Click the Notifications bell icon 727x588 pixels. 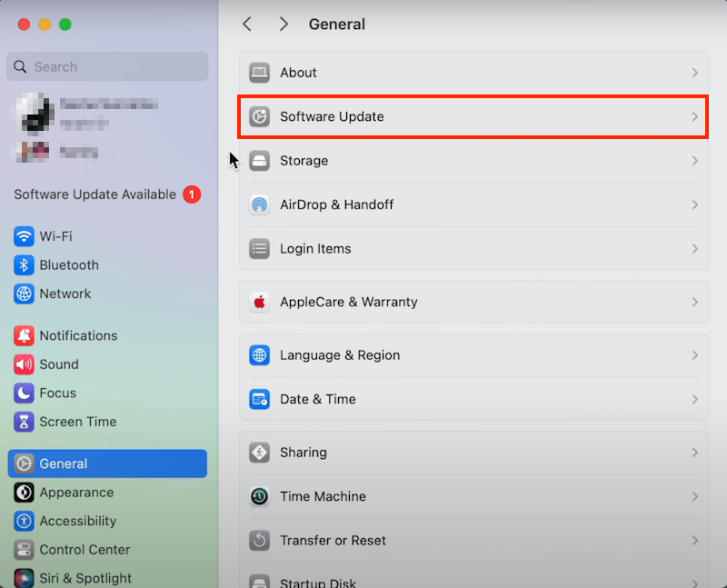[x=25, y=335]
